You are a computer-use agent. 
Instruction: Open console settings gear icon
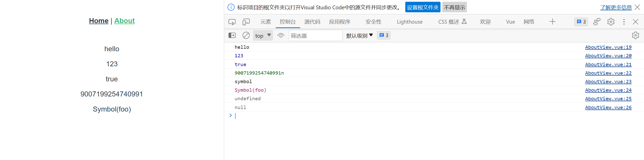pos(635,35)
